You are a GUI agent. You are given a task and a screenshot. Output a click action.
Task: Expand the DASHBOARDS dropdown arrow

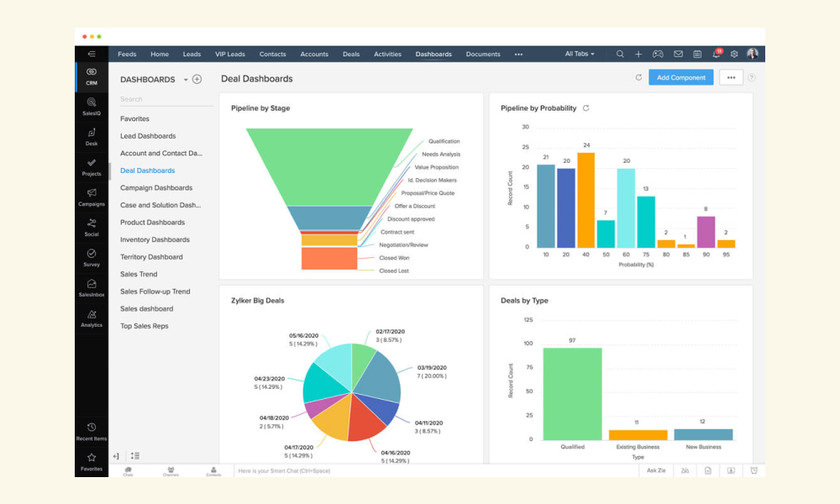click(x=186, y=80)
